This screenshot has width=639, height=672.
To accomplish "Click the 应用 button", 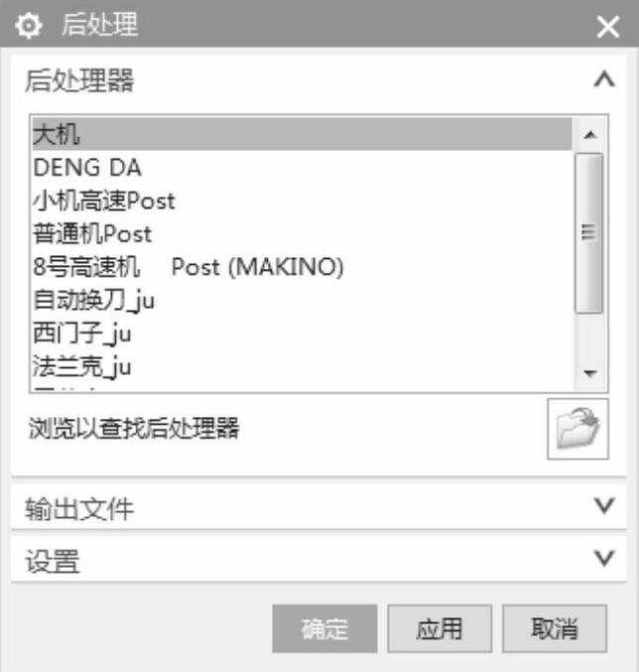I will [x=440, y=628].
